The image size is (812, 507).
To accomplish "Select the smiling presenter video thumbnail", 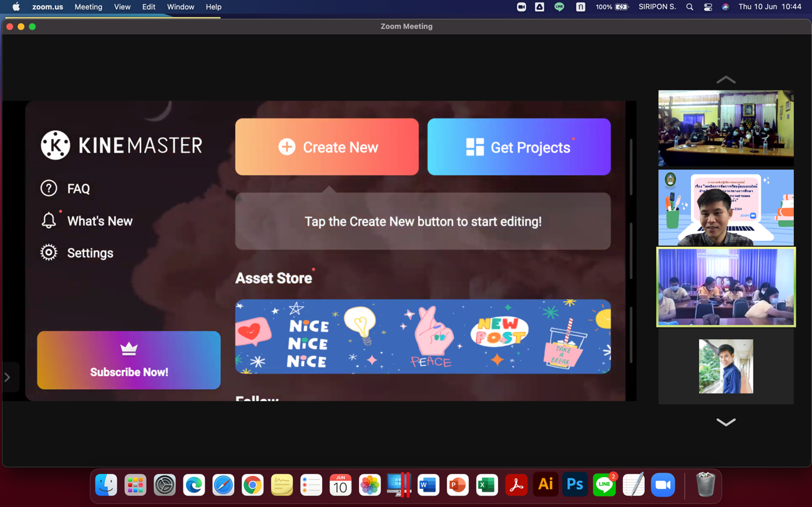I will pyautogui.click(x=726, y=208).
